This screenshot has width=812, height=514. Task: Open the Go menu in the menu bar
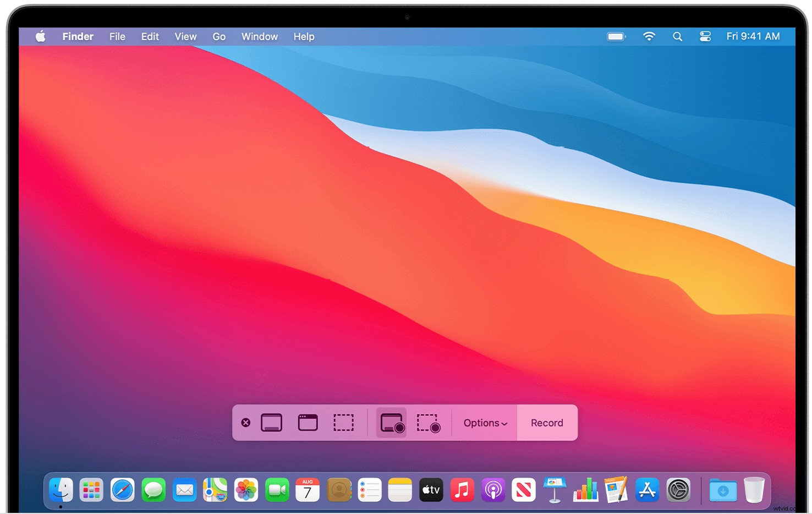[218, 36]
